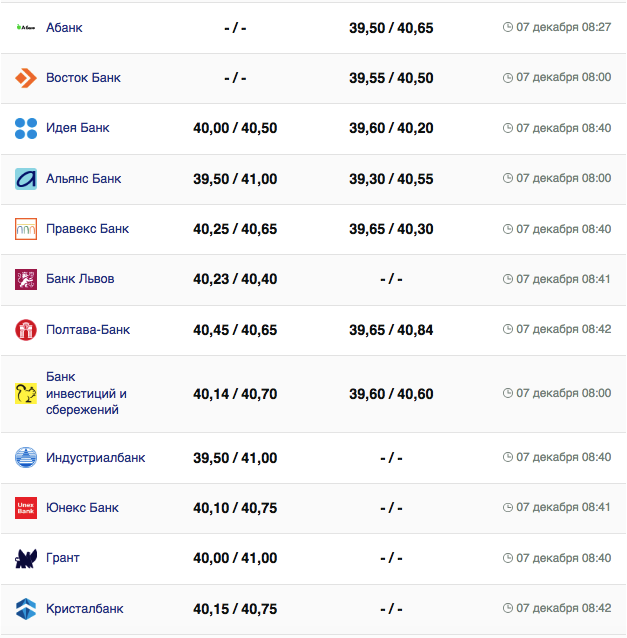Click the Альянс Банк logo icon
The width and height of the screenshot is (627, 638).
[26, 179]
